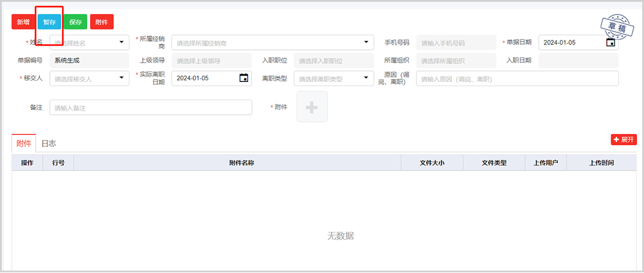This screenshot has width=644, height=273.
Task: Click the red 附件 toolbar button
Action: tap(102, 22)
